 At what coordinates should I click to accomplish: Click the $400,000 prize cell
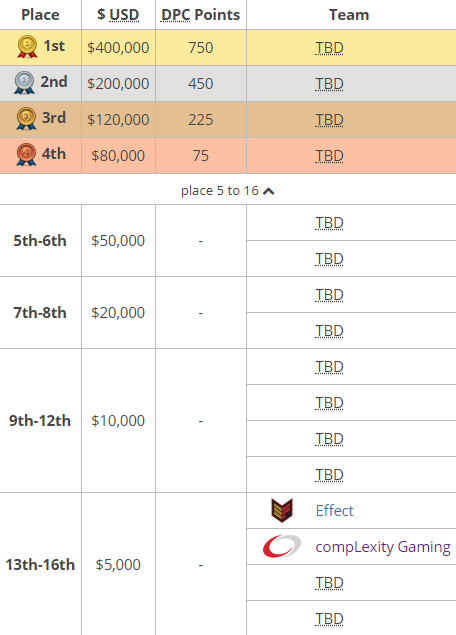pos(118,47)
